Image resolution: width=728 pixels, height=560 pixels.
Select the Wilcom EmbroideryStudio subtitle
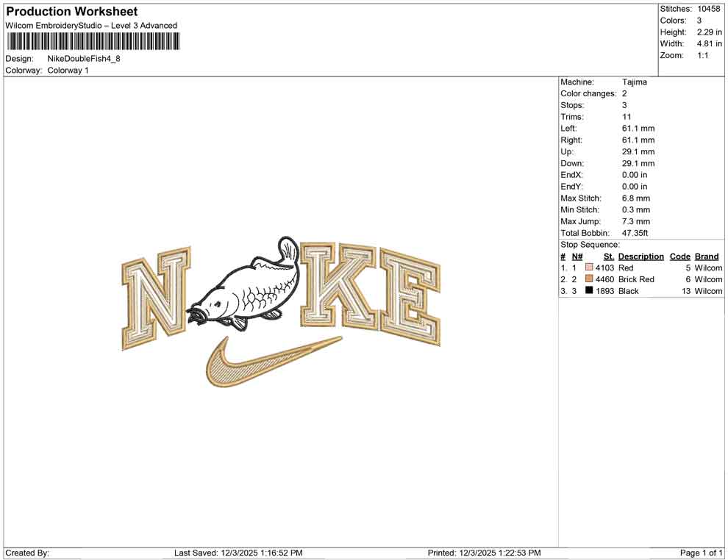pyautogui.click(x=90, y=25)
